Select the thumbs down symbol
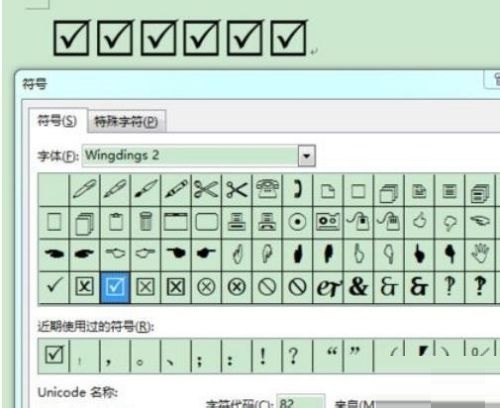Screen dimensions: 500x408 pyautogui.click(x=450, y=222)
